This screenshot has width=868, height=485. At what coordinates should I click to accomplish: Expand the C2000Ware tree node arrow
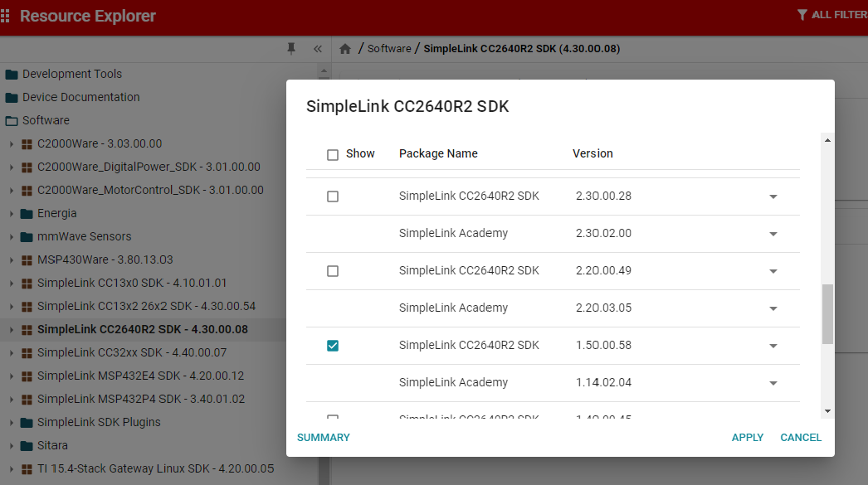(x=11, y=143)
